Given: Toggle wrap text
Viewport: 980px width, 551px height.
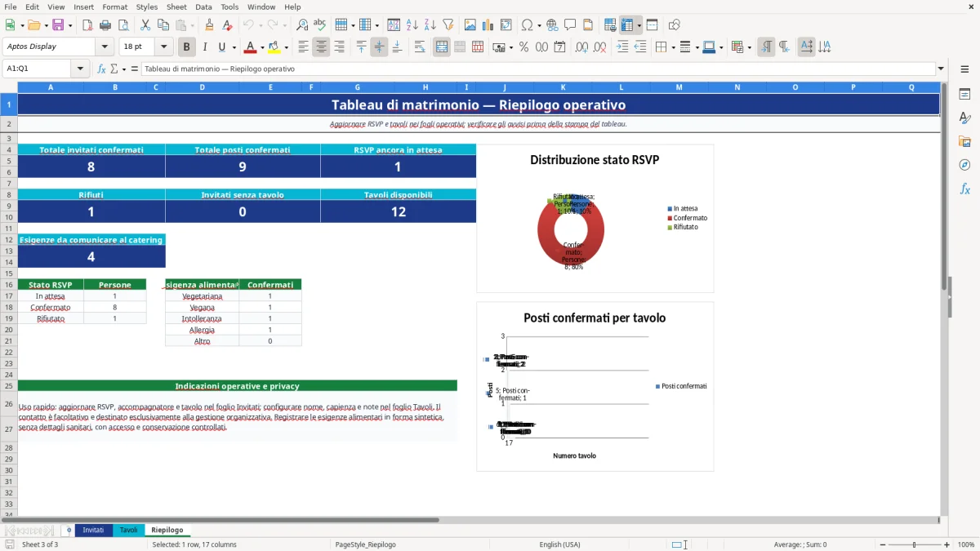Looking at the screenshot, I should (420, 47).
